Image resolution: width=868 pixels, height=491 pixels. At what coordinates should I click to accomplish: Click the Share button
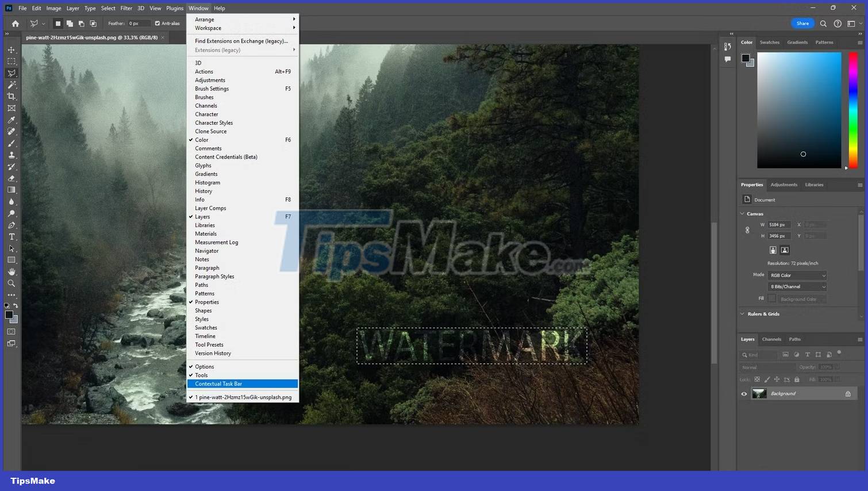[x=802, y=24]
